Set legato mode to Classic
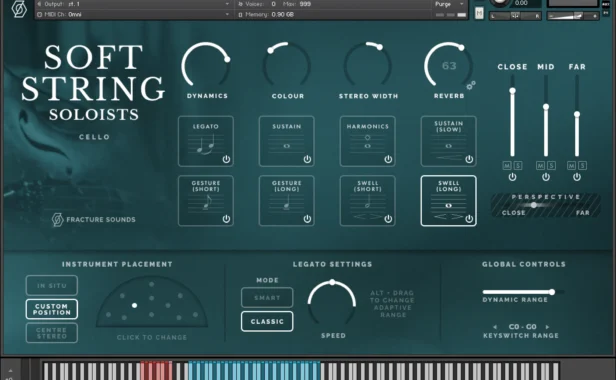 (x=267, y=321)
